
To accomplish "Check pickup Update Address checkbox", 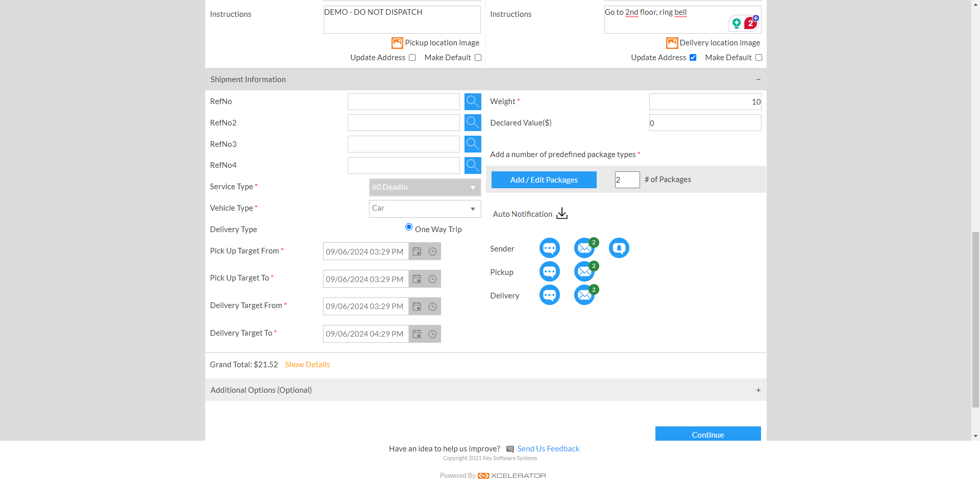I will click(x=412, y=58).
